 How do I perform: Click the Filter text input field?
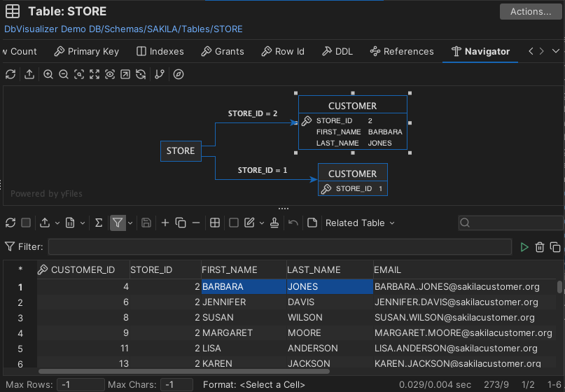279,247
